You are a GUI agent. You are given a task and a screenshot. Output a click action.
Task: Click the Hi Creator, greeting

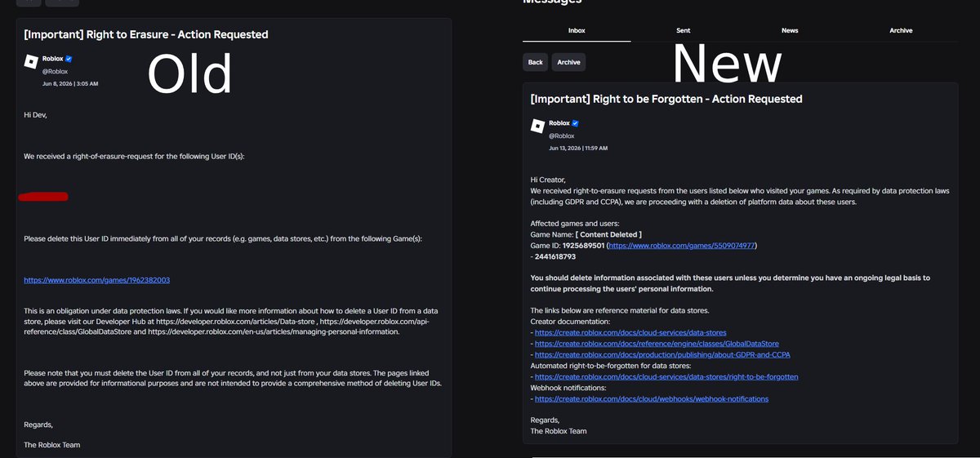[547, 180]
